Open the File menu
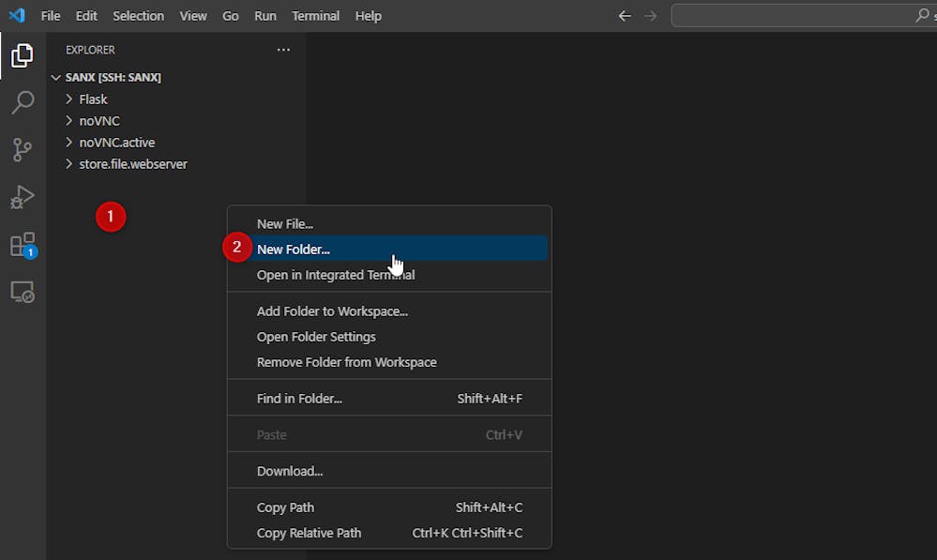The image size is (937, 560). 51,16
